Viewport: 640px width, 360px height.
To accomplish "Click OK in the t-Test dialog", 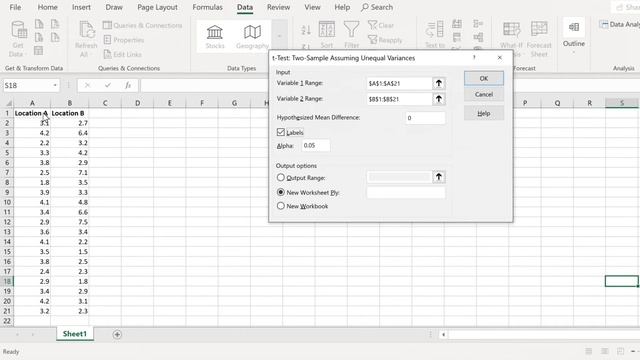I will 484,78.
